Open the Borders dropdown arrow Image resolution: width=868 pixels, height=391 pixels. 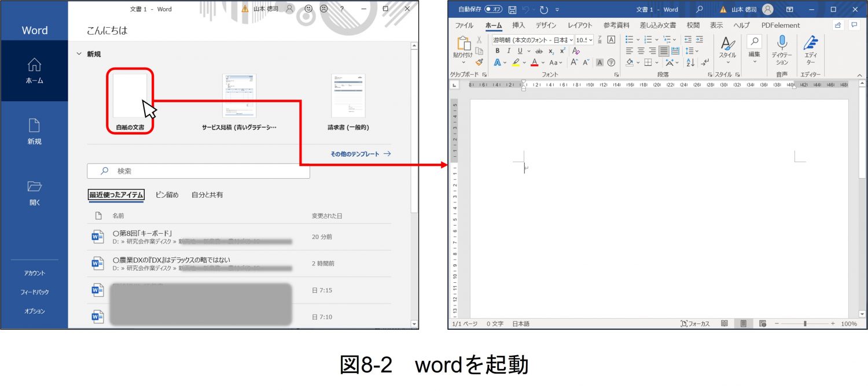tap(656, 62)
